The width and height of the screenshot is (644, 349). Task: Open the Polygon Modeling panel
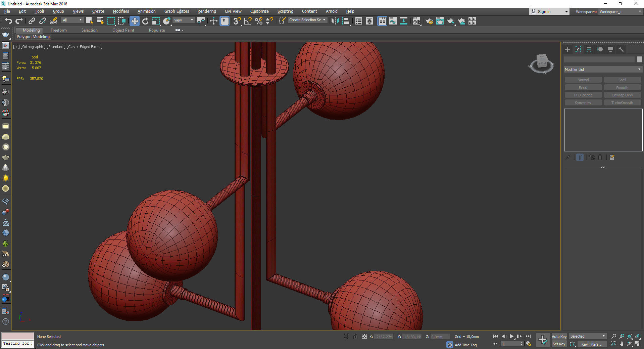(33, 37)
